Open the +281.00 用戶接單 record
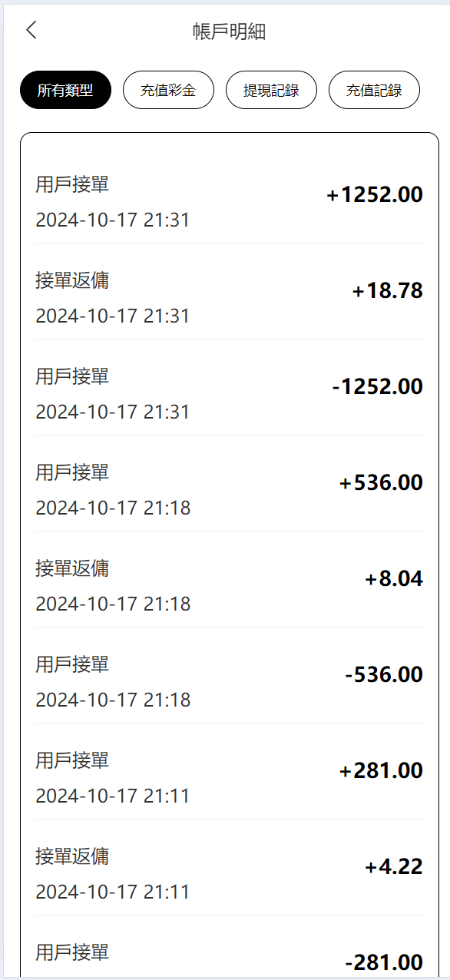Screen dimensions: 450x980 [x=229, y=772]
